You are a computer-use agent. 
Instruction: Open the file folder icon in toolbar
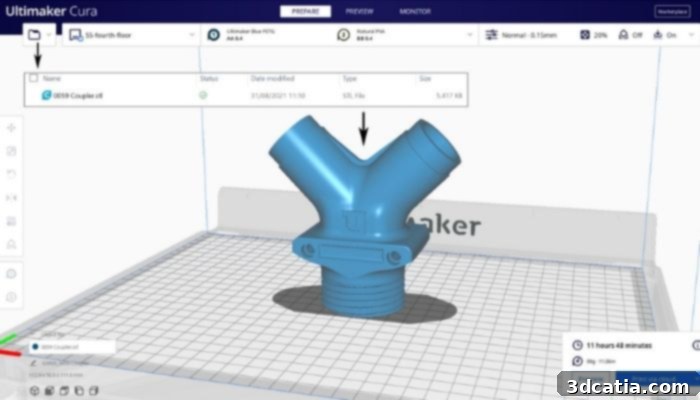[34, 34]
